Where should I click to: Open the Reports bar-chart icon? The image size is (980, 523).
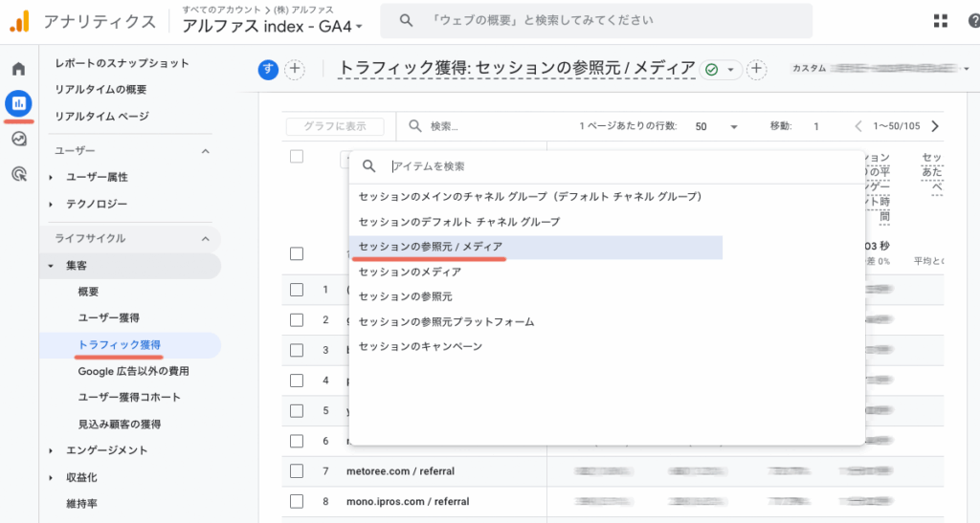point(18,103)
